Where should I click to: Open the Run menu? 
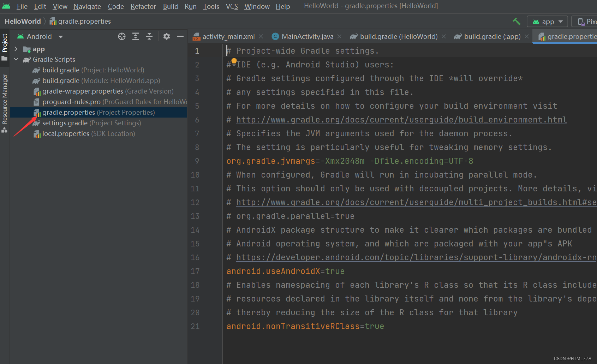[191, 6]
